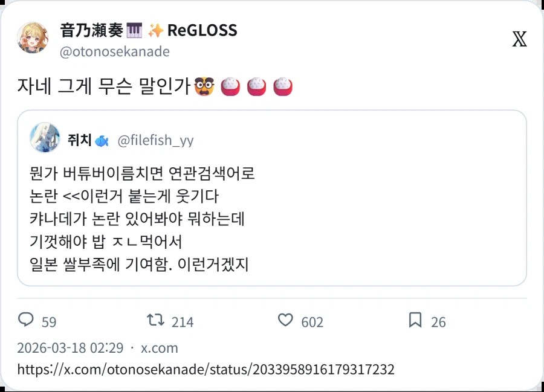This screenshot has height=392, width=544.
Task: Click the last rice bowl emoji
Action: coord(283,86)
